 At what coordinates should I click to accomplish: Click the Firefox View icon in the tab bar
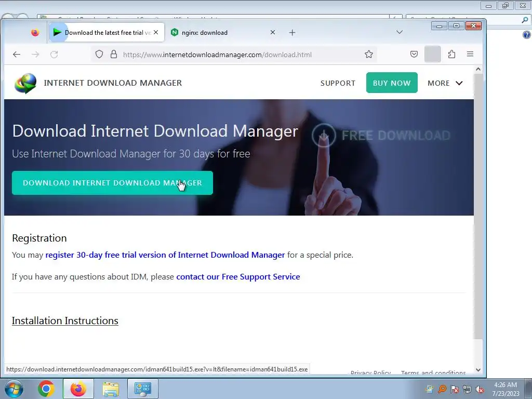(x=35, y=33)
